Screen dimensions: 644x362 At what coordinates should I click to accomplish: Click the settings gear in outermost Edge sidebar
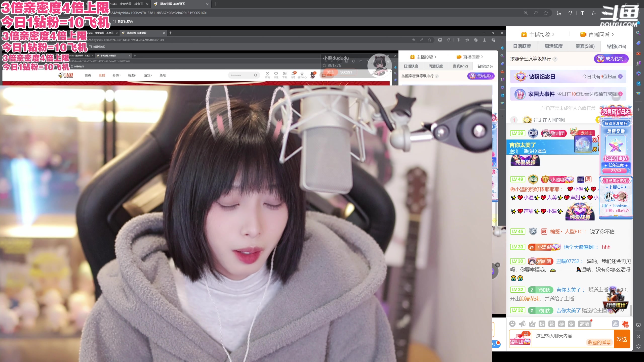coord(638,346)
